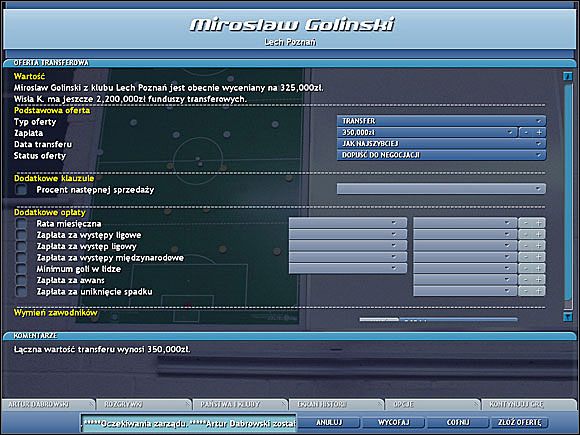
Task: Increase the Zapłata amount with plus button
Action: click(x=539, y=132)
